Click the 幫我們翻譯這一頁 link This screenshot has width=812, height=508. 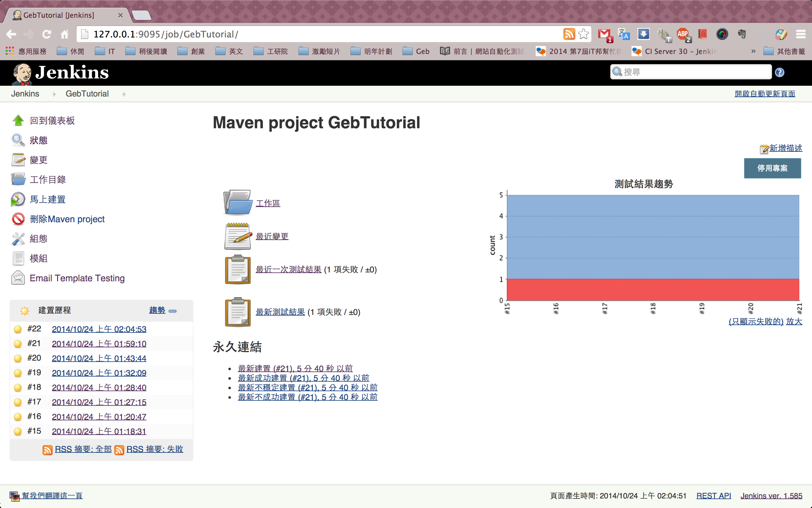52,496
